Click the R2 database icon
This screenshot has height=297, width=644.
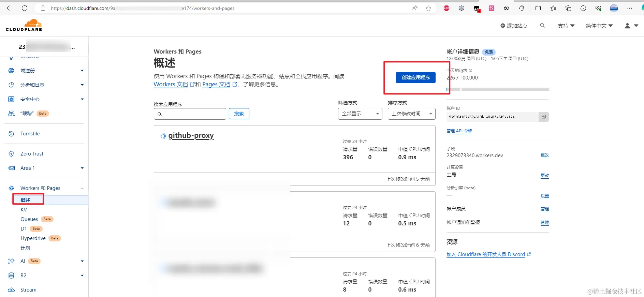[11, 276]
